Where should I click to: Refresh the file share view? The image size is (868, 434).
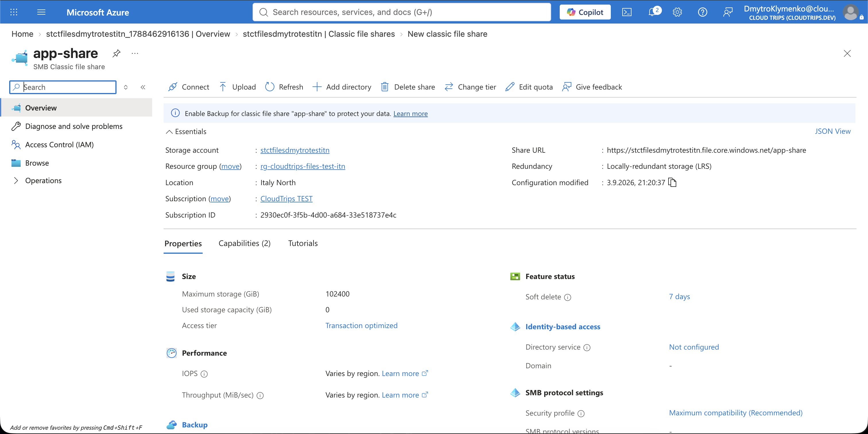[284, 87]
